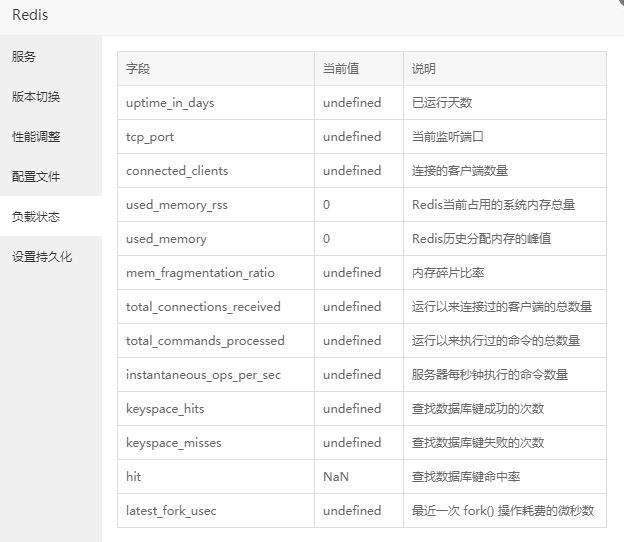Select the uptime_in_days field cell

[216, 103]
